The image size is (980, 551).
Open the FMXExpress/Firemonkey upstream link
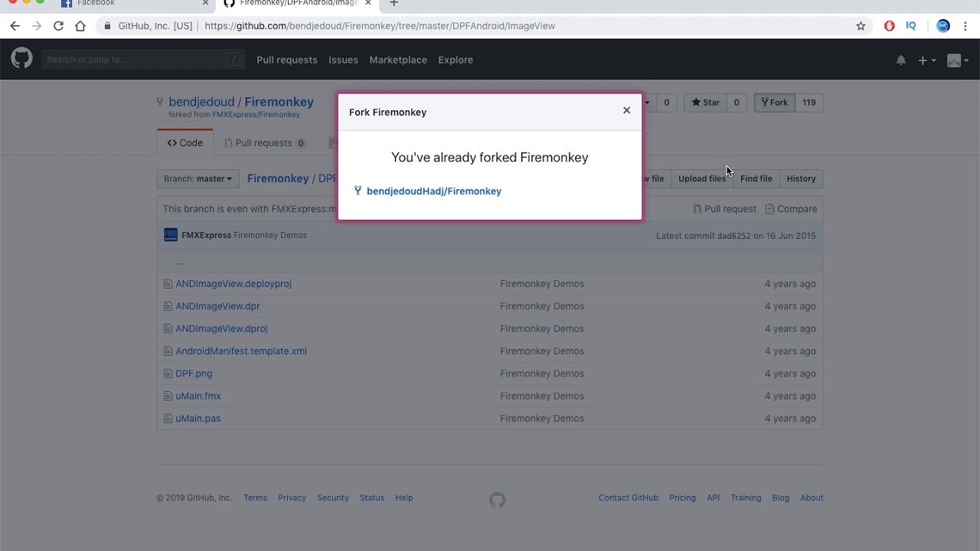256,115
